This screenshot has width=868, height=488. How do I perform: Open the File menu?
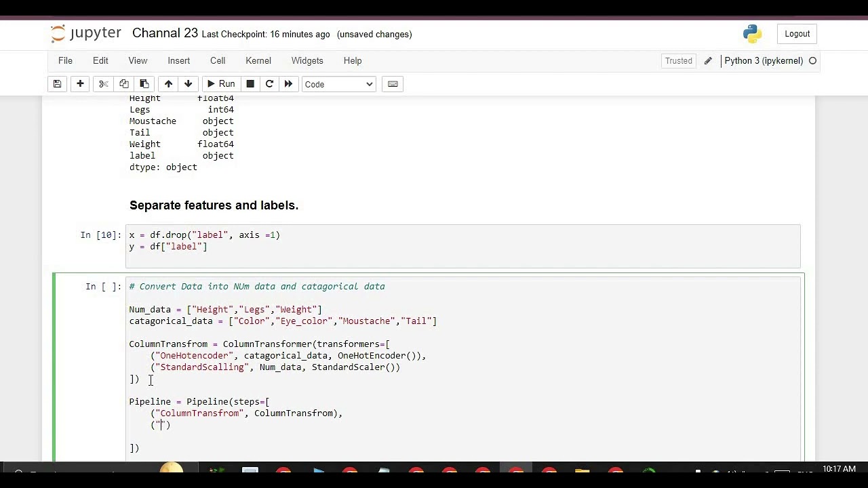pos(65,60)
